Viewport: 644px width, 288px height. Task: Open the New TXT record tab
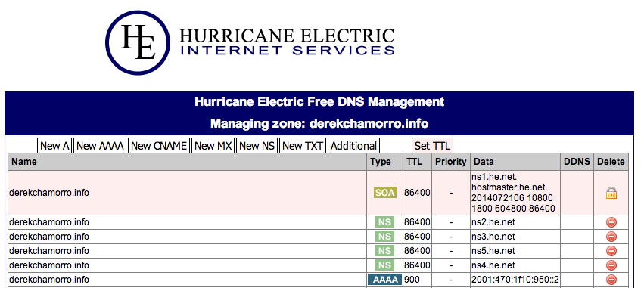303,146
